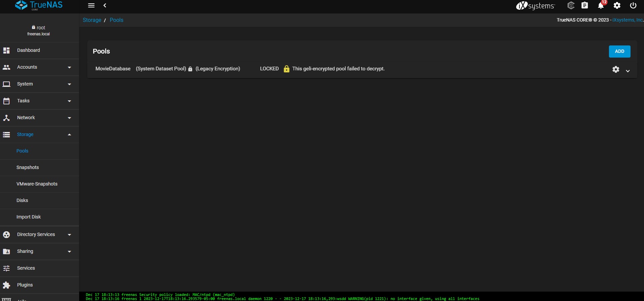Expand the Tasks menu arrow
Image resolution: width=644 pixels, height=301 pixels.
pos(69,101)
